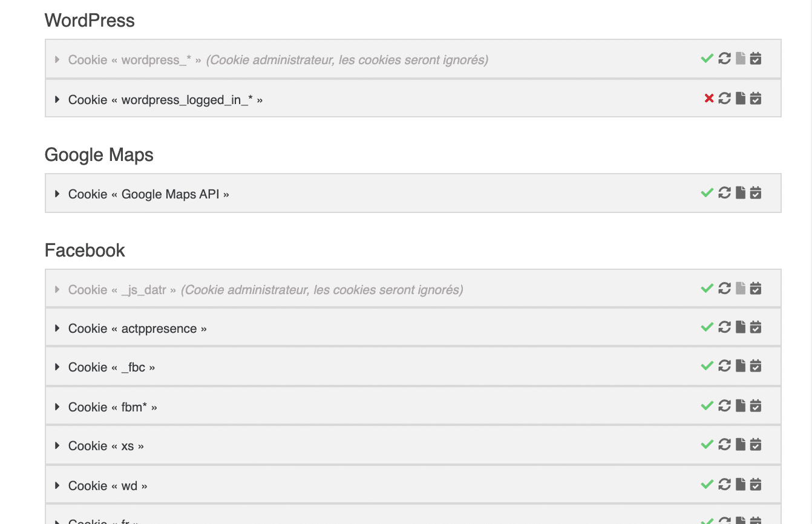This screenshot has width=812, height=524.
Task: Expand the Google Maps API cookie row
Action: click(57, 194)
